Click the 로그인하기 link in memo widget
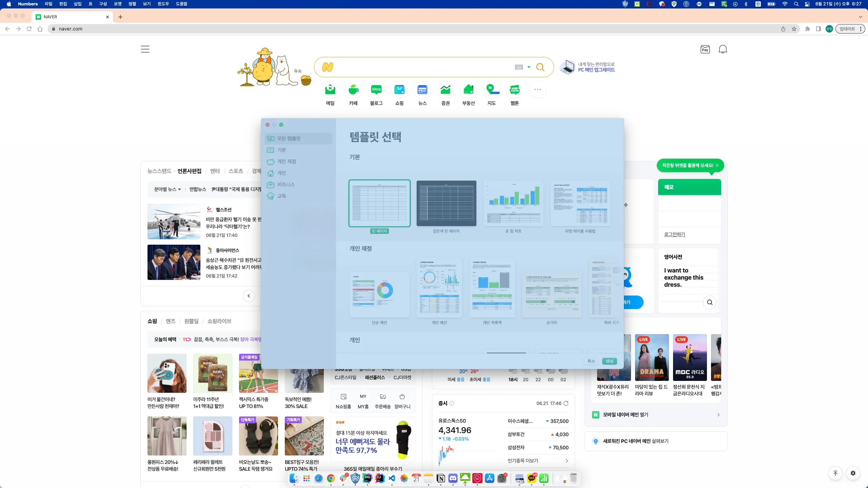This screenshot has width=868, height=488. 674,234
